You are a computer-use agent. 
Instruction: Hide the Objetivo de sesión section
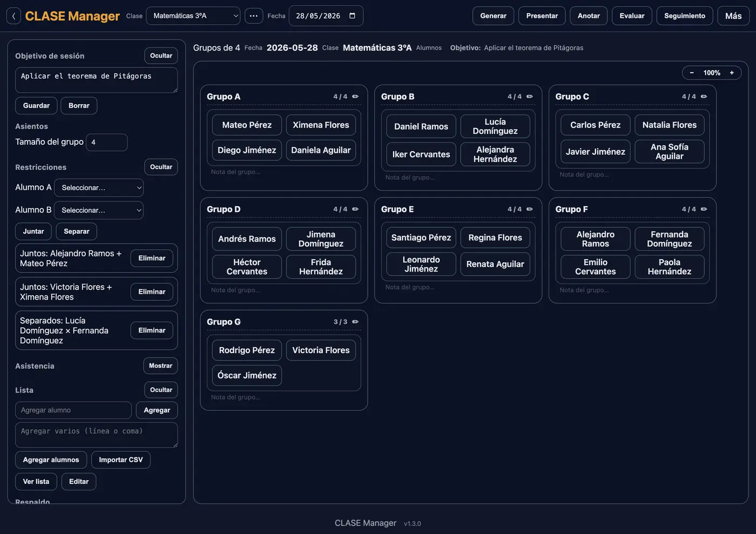tap(161, 56)
